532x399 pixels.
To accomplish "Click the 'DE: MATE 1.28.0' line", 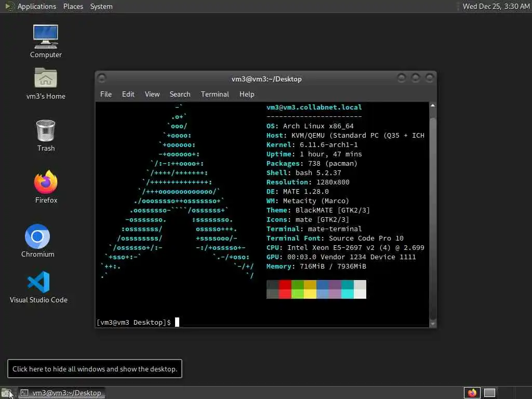I will (x=297, y=191).
